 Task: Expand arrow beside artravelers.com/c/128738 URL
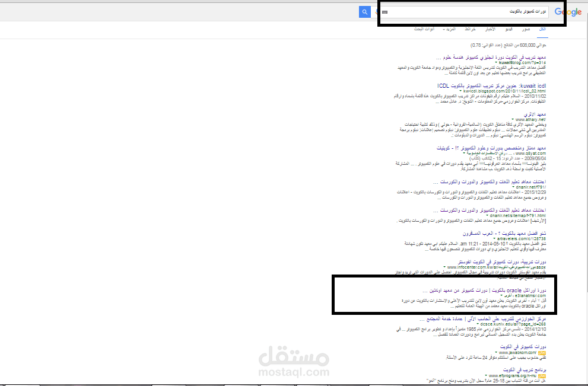(x=495, y=239)
